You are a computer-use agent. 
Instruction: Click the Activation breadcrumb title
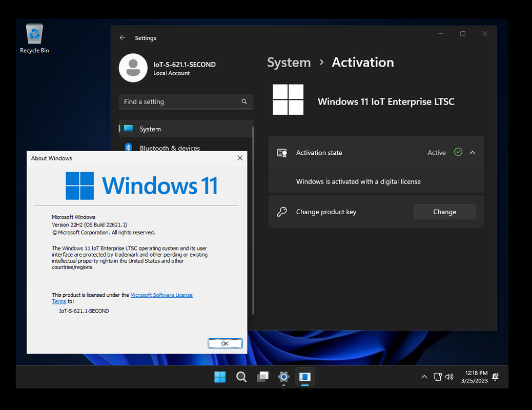363,63
